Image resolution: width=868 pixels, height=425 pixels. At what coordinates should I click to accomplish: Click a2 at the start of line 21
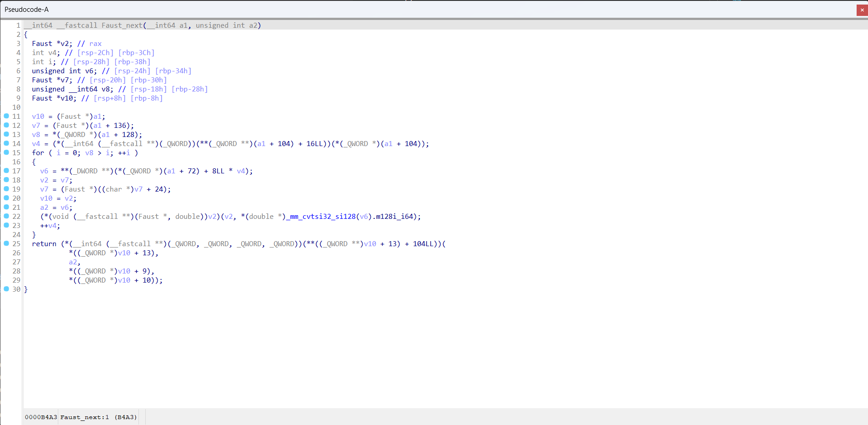tap(44, 207)
